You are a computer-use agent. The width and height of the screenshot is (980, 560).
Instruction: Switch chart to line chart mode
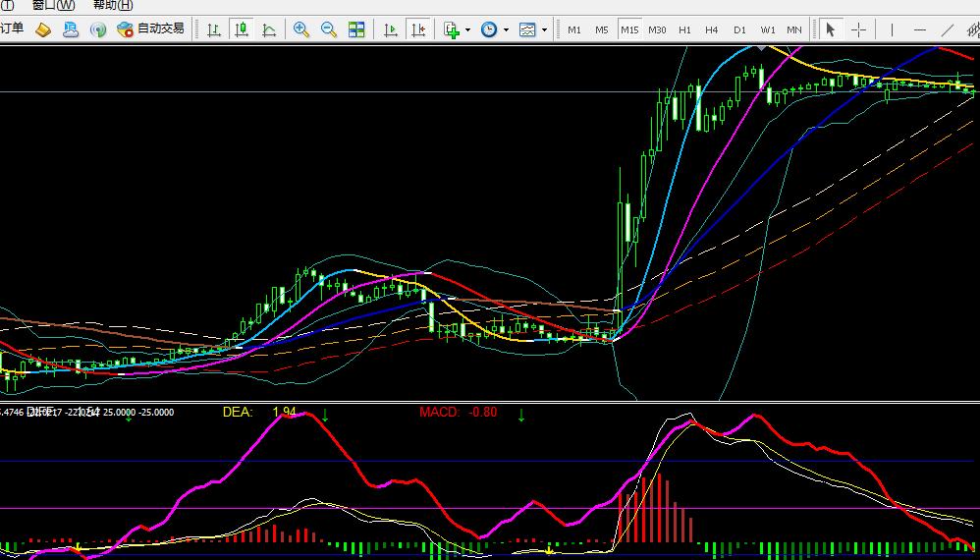click(x=268, y=29)
